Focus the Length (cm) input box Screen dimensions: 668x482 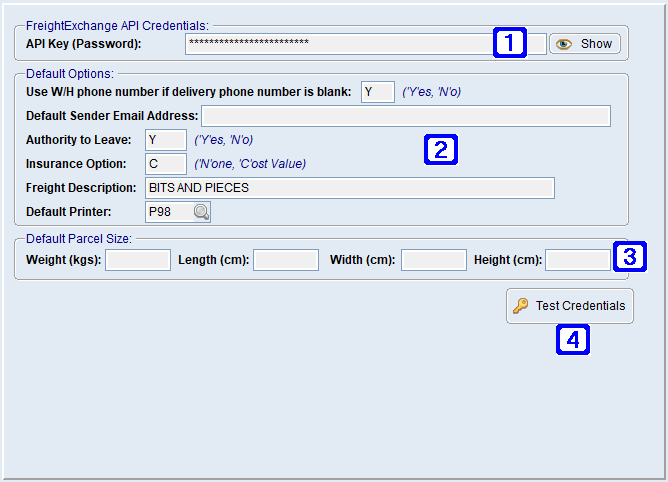[286, 260]
